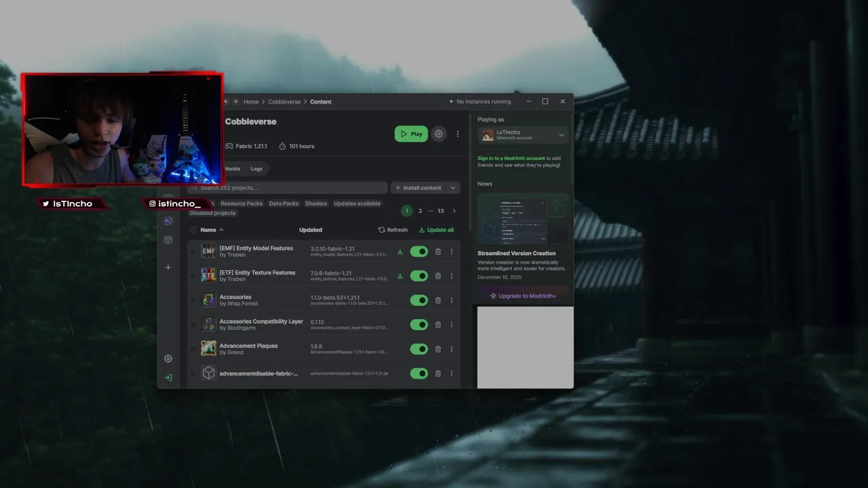Viewport: 868px width, 488px height.
Task: Click the plus icon in the sidebar
Action: (168, 267)
